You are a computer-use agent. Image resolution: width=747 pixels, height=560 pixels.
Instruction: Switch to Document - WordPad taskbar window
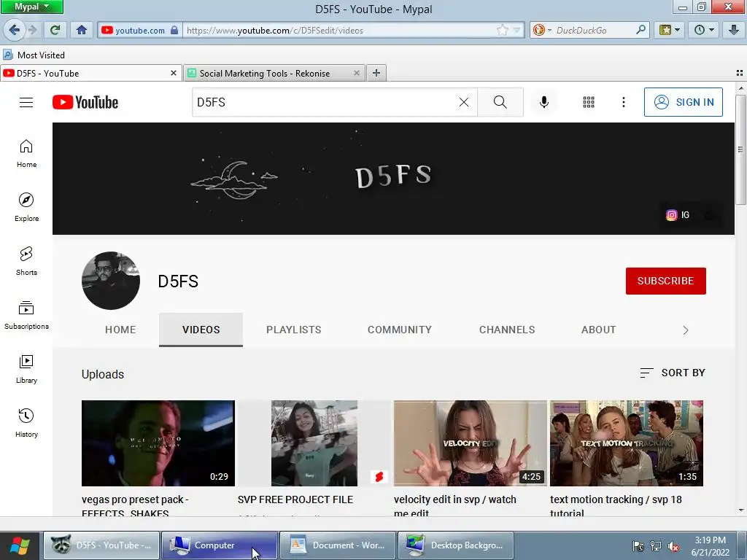click(337, 545)
